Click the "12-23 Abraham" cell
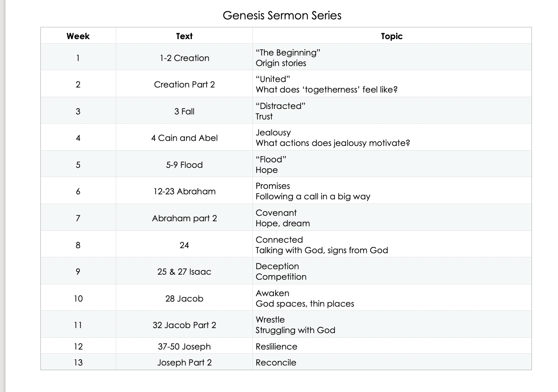This screenshot has width=558, height=392. [x=184, y=191]
